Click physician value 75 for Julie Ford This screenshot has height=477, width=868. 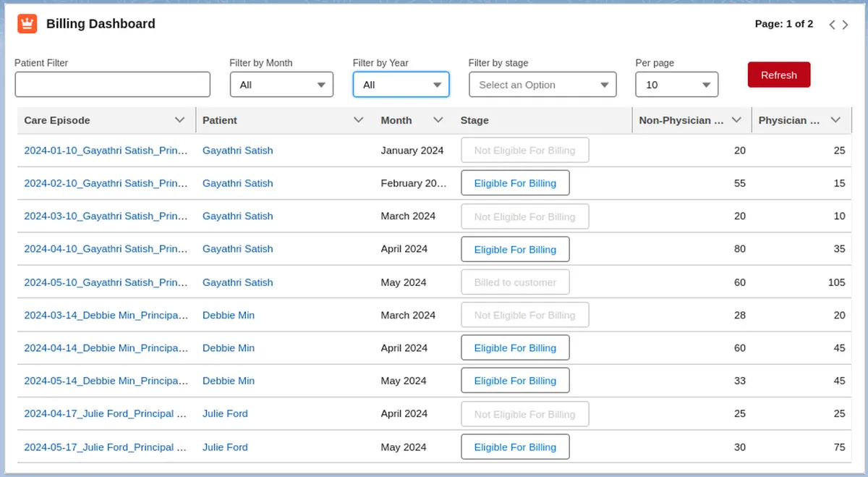tap(839, 447)
